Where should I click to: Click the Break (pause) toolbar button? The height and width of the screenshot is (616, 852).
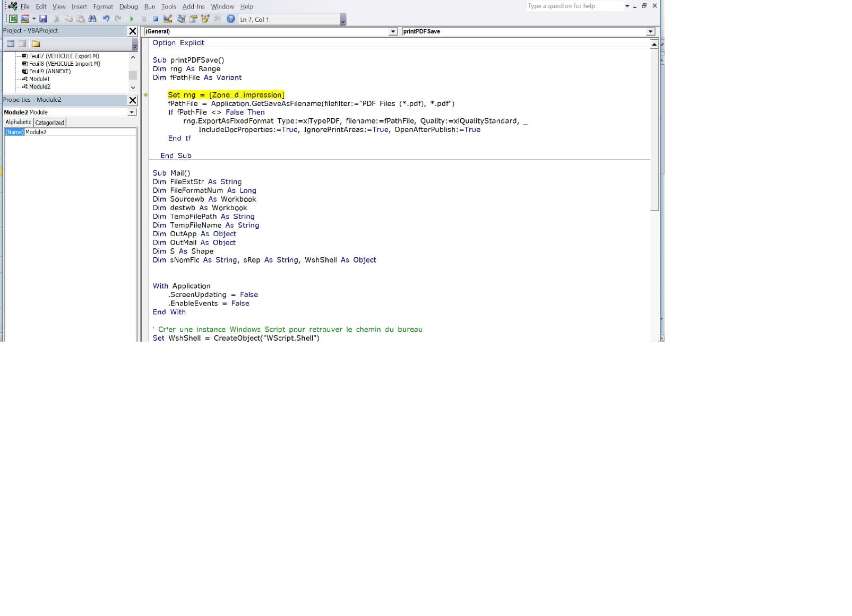coord(143,19)
